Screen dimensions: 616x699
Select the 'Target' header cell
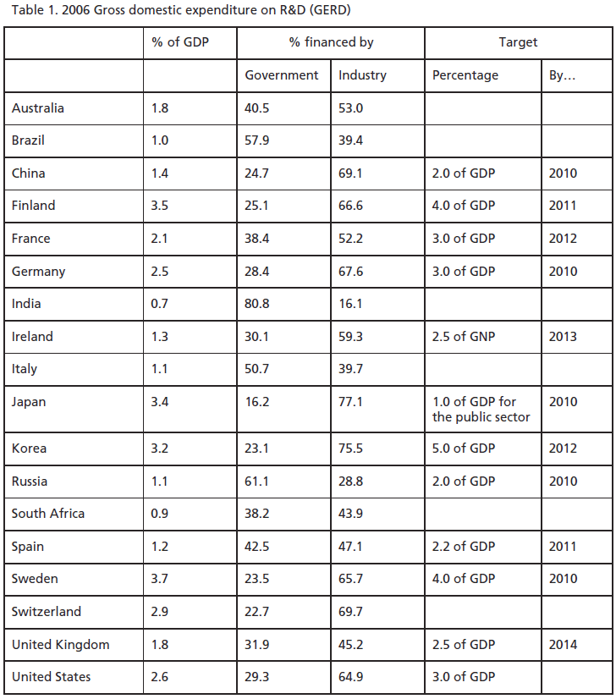click(x=518, y=42)
